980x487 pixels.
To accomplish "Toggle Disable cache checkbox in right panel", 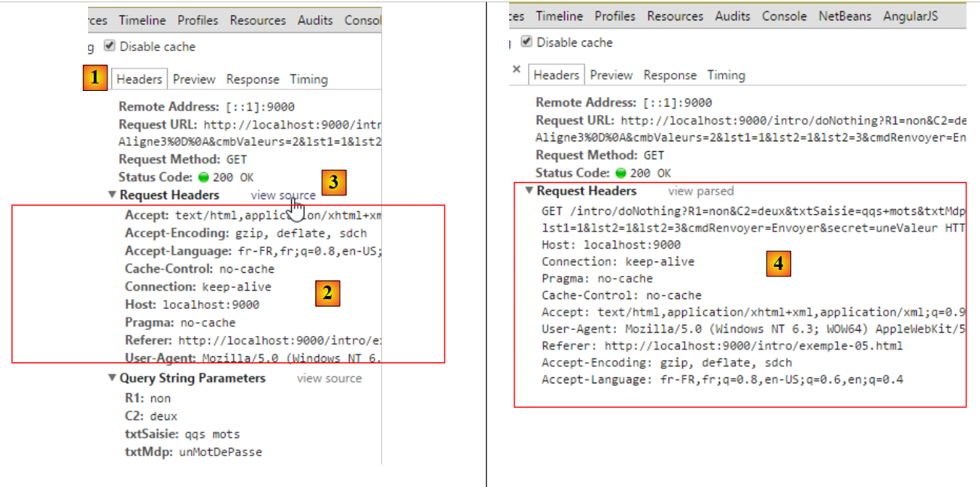I will point(526,42).
